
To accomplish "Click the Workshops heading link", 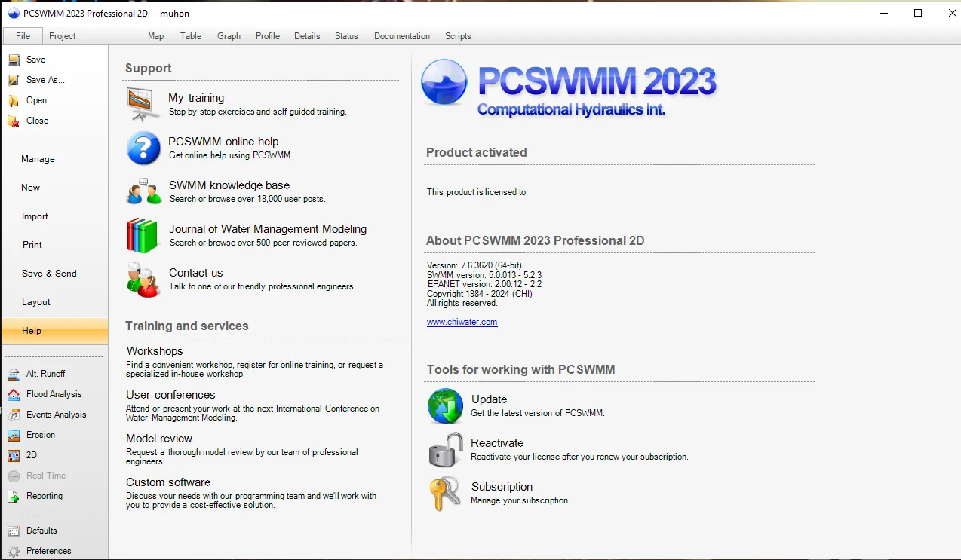I will [x=155, y=351].
